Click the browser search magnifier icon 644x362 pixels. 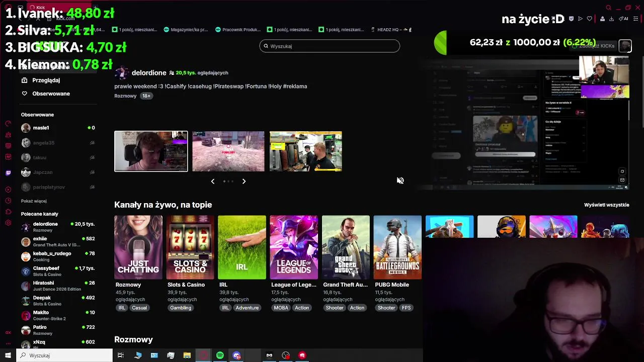tap(608, 8)
